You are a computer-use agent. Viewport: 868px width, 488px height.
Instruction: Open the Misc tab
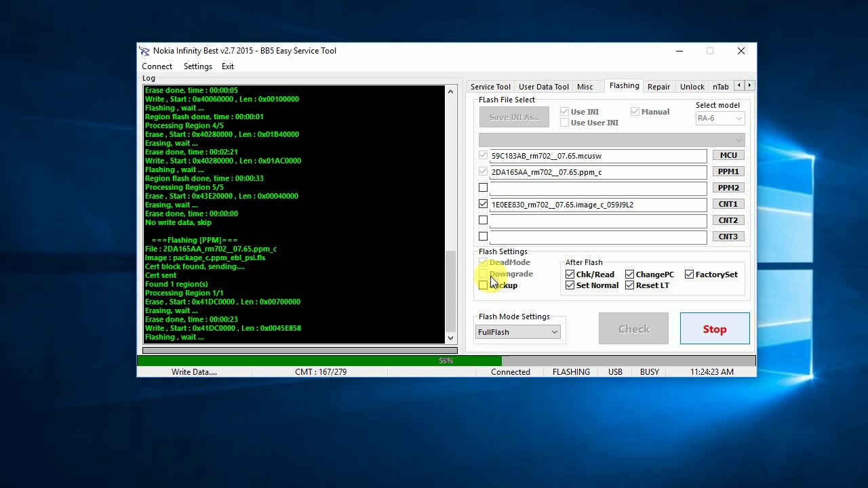click(585, 87)
